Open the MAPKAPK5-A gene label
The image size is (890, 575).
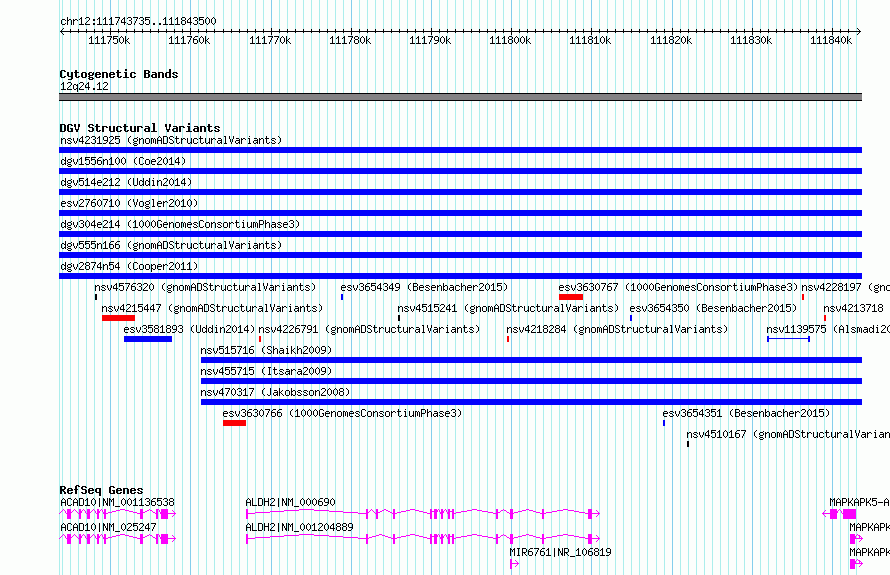859,502
